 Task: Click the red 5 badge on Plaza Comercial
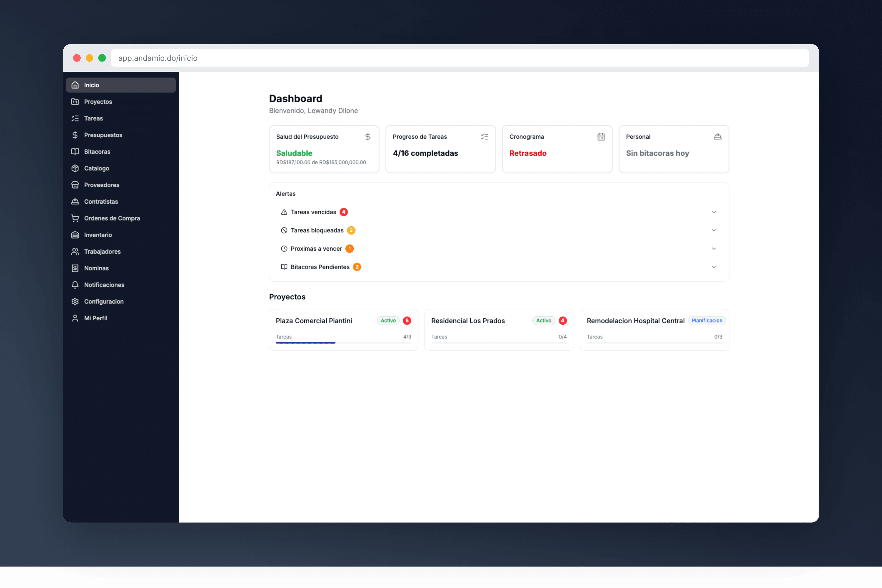point(407,321)
